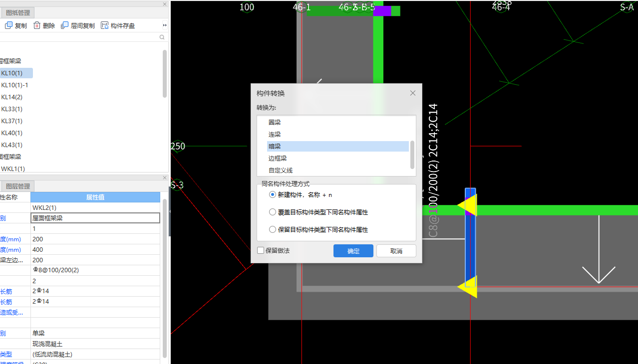This screenshot has height=364, width=638.
Task: Click the 构件存盘 save icon
Action: 105,25
